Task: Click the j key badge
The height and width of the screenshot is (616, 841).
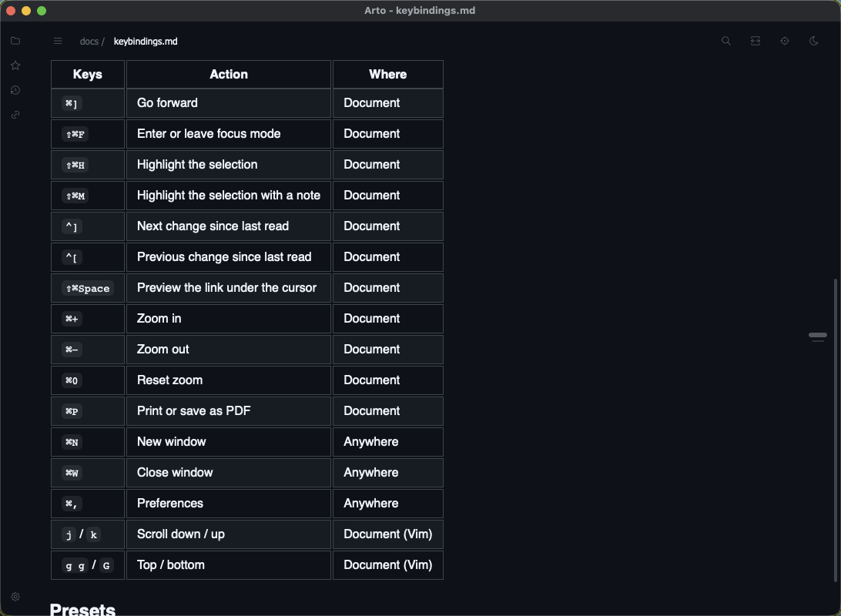Action: pyautogui.click(x=69, y=535)
